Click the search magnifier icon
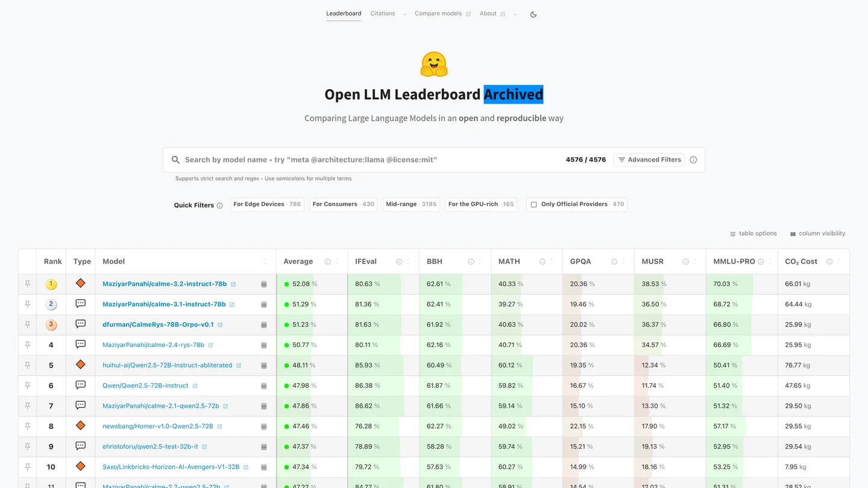This screenshot has width=868, height=488. point(175,160)
